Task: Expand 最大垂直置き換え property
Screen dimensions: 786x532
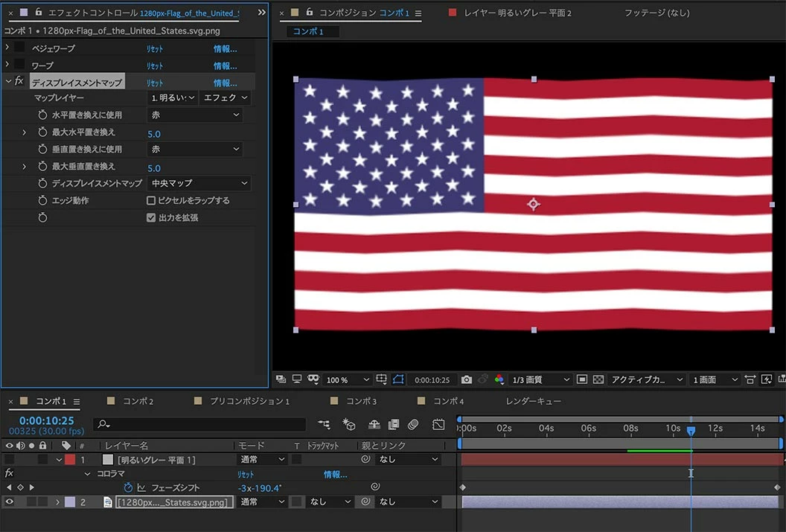Action: [x=24, y=167]
